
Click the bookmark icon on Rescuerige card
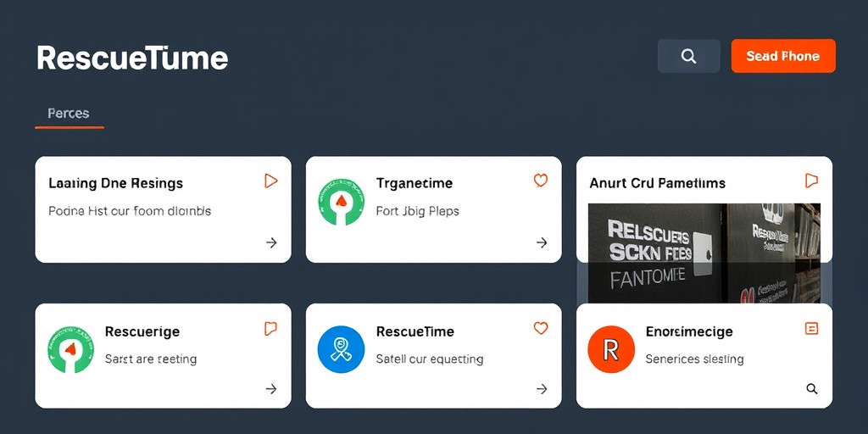pos(270,328)
